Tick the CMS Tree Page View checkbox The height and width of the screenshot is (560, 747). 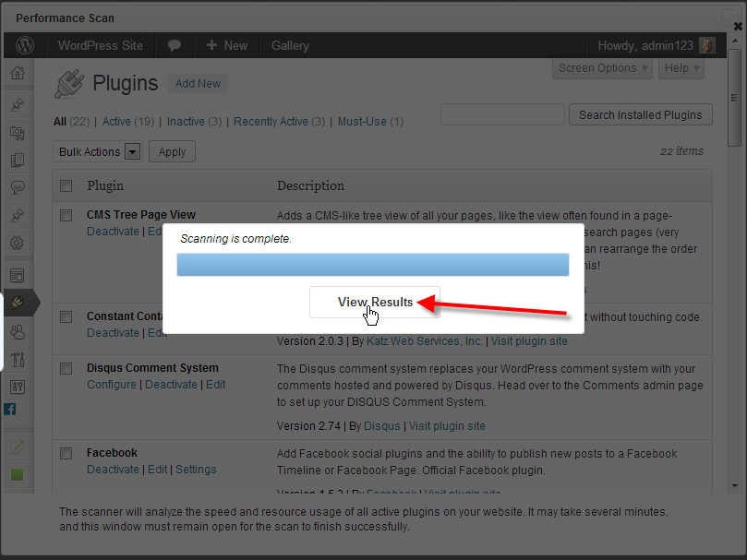[x=66, y=215]
